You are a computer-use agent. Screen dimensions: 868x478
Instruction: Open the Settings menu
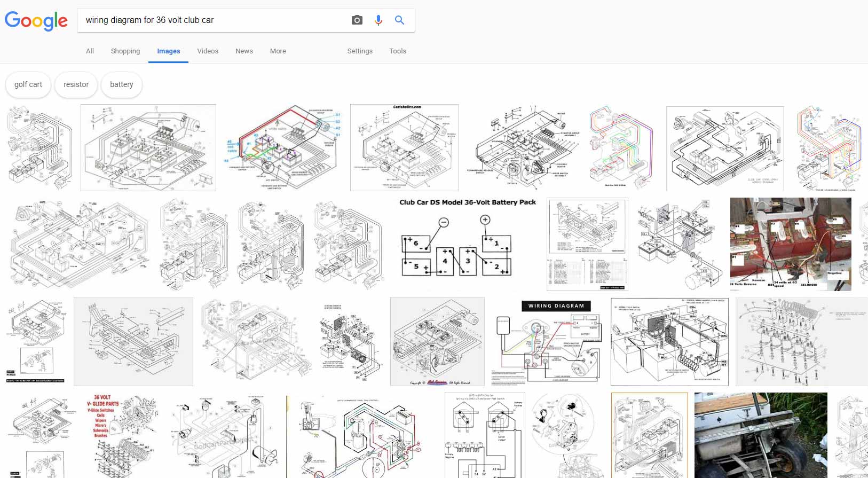360,51
